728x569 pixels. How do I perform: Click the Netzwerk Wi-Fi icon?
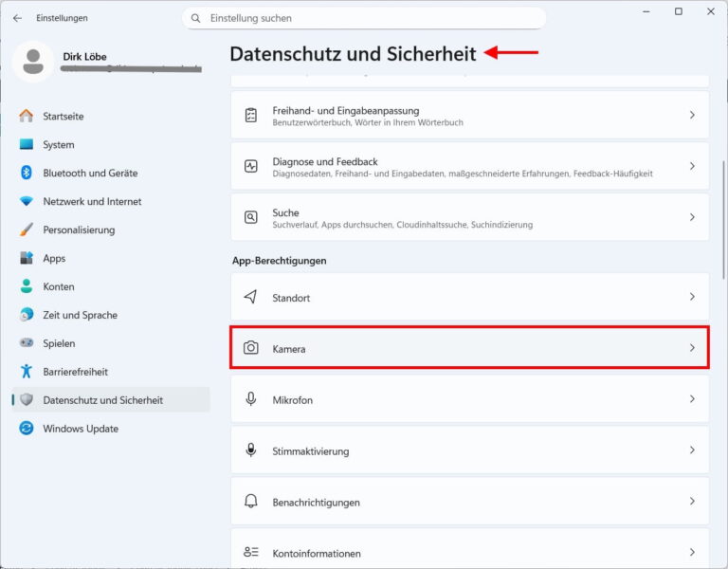point(27,201)
